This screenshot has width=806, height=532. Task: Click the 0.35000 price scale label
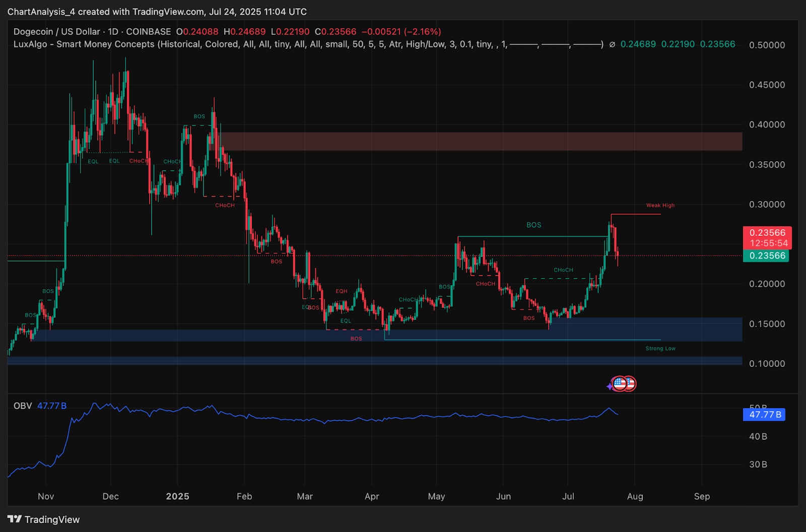pos(767,165)
